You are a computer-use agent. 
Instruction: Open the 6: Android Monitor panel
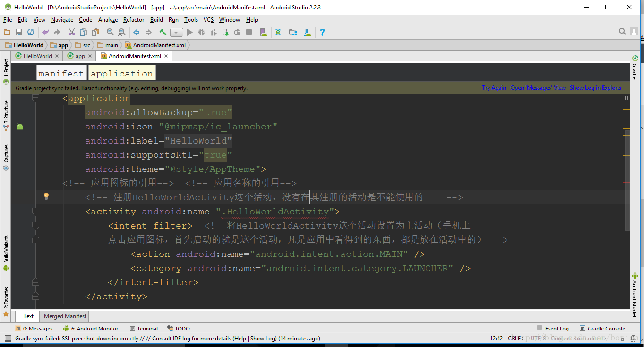point(91,329)
